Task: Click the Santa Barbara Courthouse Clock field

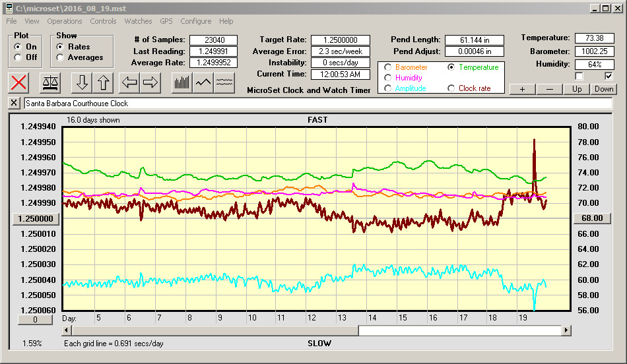Action: (318, 104)
